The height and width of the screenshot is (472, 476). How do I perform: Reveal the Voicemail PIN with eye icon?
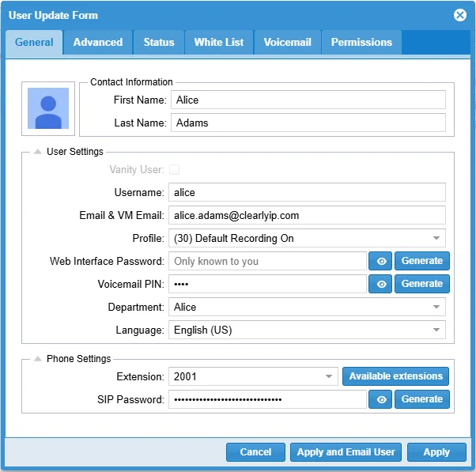click(x=380, y=284)
